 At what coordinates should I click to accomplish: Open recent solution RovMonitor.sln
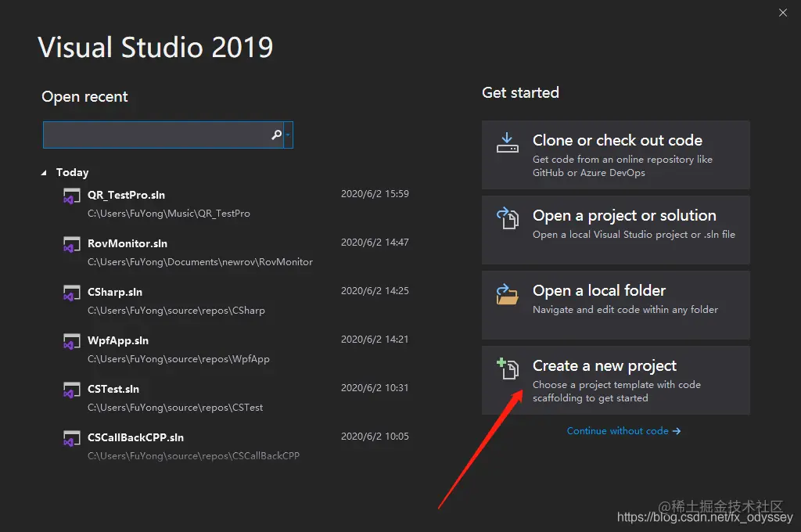(128, 243)
